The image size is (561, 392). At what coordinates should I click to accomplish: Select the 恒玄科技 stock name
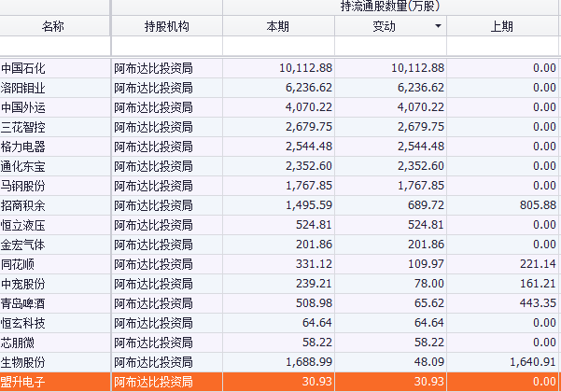[23, 324]
